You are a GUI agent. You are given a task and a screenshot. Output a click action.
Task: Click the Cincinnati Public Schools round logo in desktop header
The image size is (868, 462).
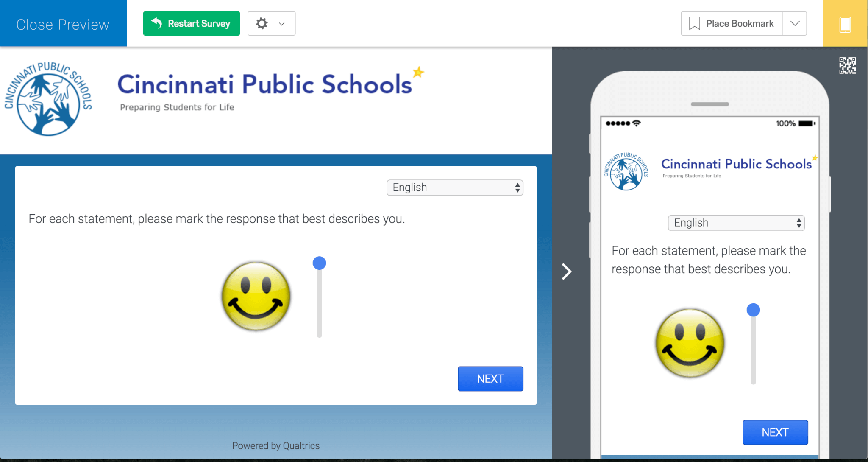[x=48, y=99]
